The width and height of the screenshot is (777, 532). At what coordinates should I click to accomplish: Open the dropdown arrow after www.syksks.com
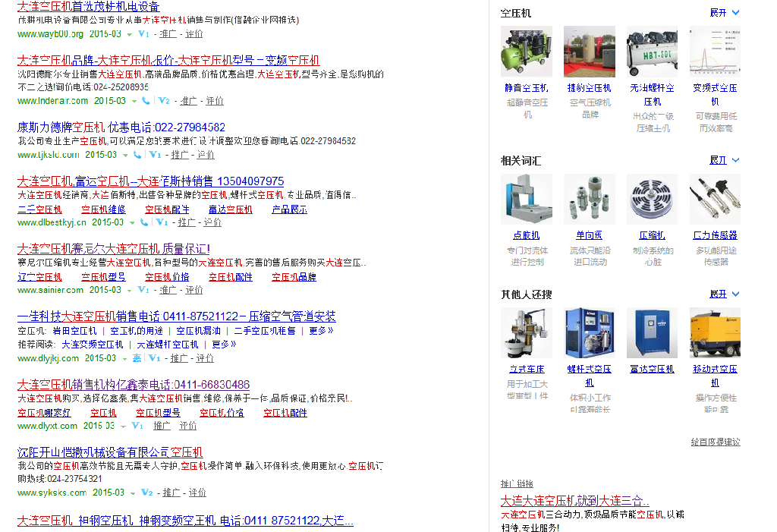[x=133, y=493]
